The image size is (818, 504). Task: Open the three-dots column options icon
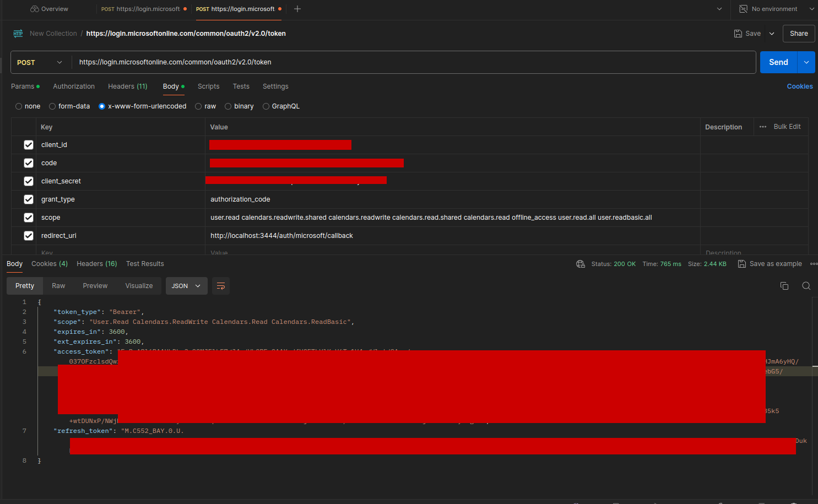(763, 127)
